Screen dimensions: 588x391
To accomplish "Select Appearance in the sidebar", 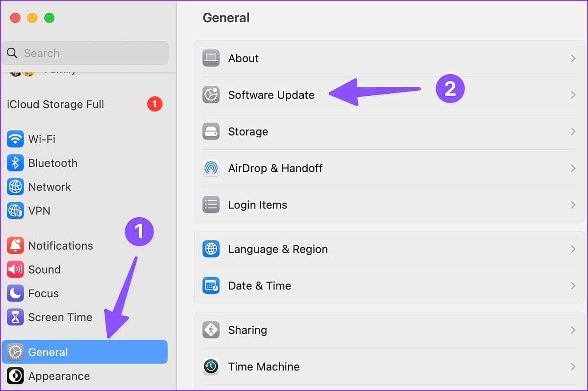I will pyautogui.click(x=59, y=376).
